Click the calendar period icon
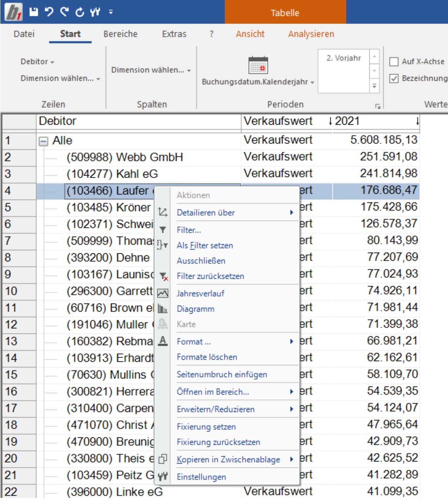 tap(258, 65)
